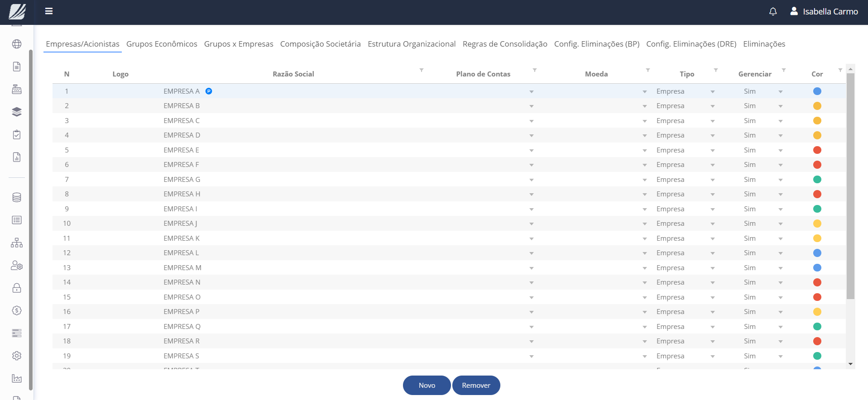This screenshot has width=868, height=400.
Task: Click red color swatch for EMPRESA E
Action: (x=817, y=150)
